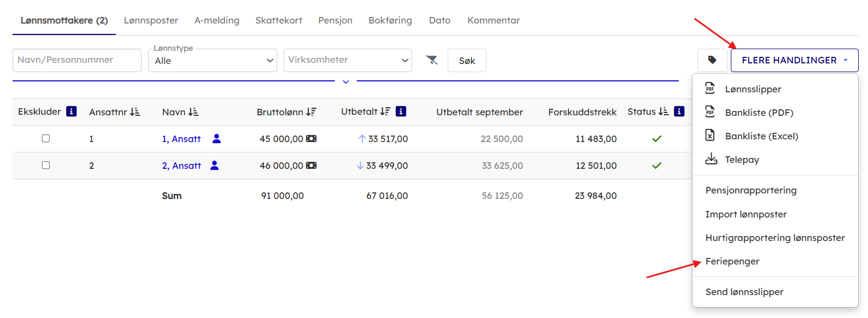The height and width of the screenshot is (318, 868).
Task: Click the info icon beside Utbetalt column
Action: pos(401,111)
